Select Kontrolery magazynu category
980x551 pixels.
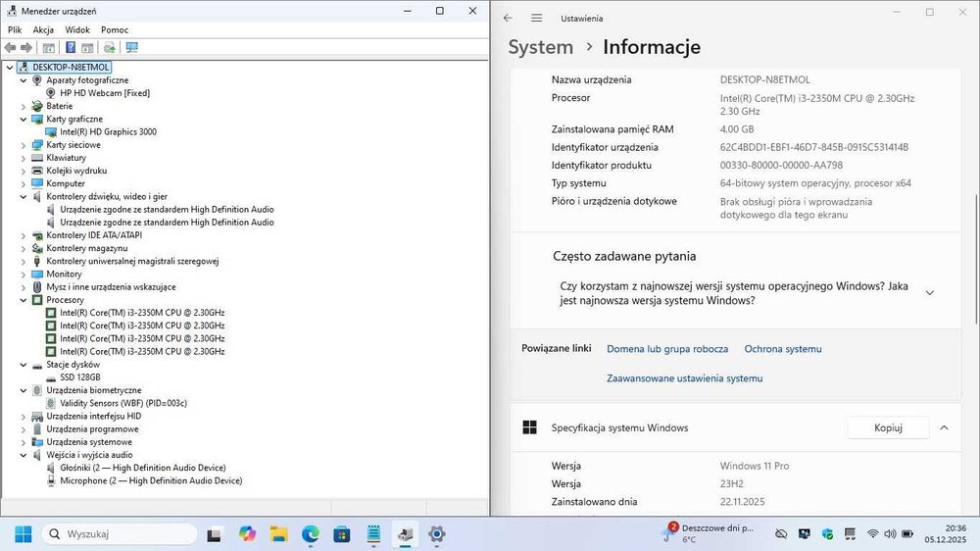[x=86, y=248]
